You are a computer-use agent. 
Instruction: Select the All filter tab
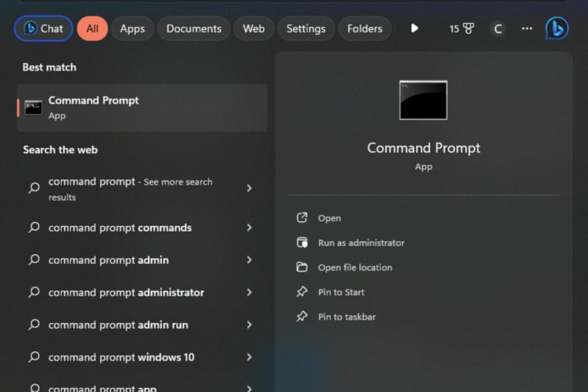92,29
